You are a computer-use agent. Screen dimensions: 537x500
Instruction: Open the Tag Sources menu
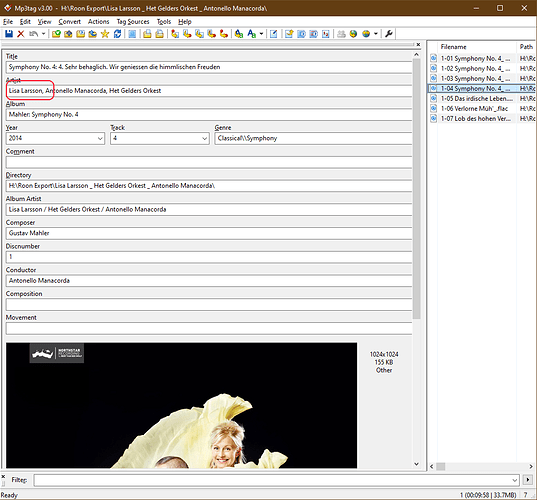[x=133, y=22]
